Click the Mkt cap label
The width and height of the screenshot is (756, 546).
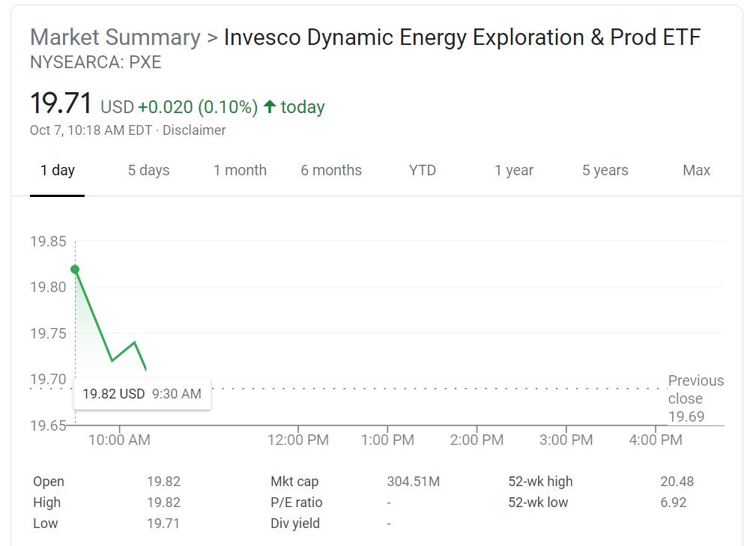[294, 482]
